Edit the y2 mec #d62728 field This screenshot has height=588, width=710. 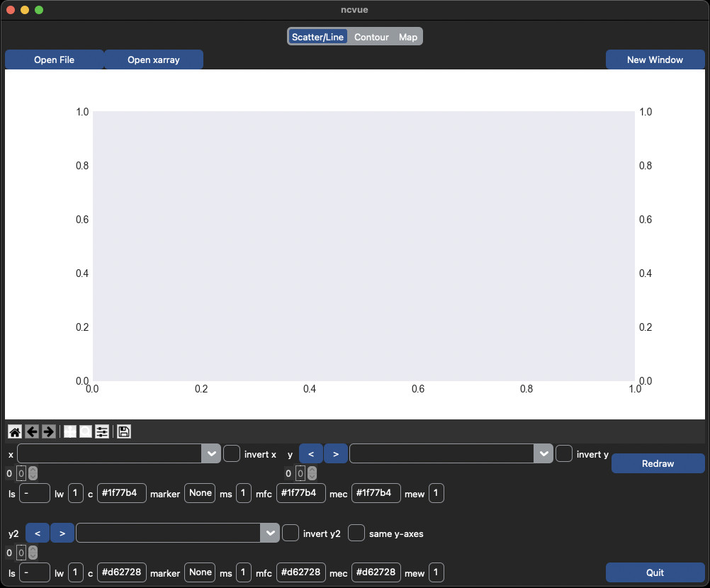[x=376, y=572]
